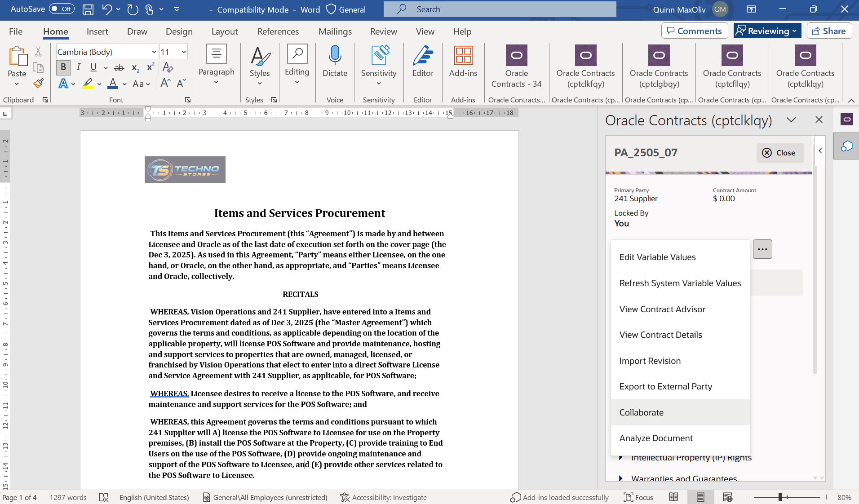Screen dimensions: 859x504
Task: Enable Focus mode
Action: (x=638, y=497)
